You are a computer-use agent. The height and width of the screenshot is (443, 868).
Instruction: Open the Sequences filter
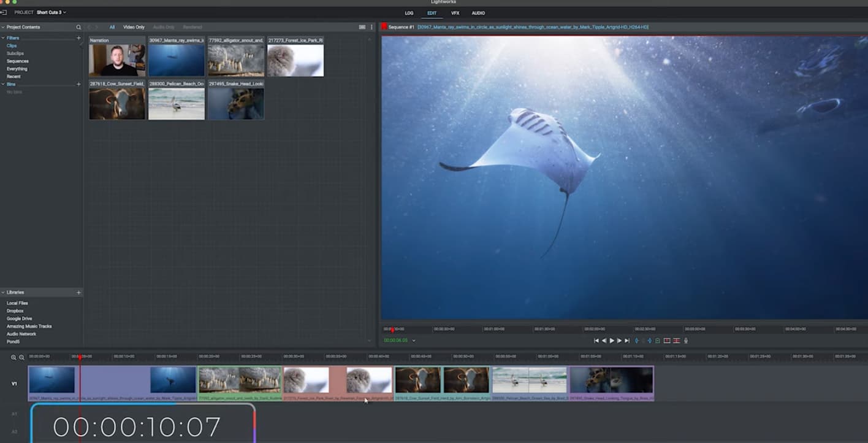coord(18,61)
